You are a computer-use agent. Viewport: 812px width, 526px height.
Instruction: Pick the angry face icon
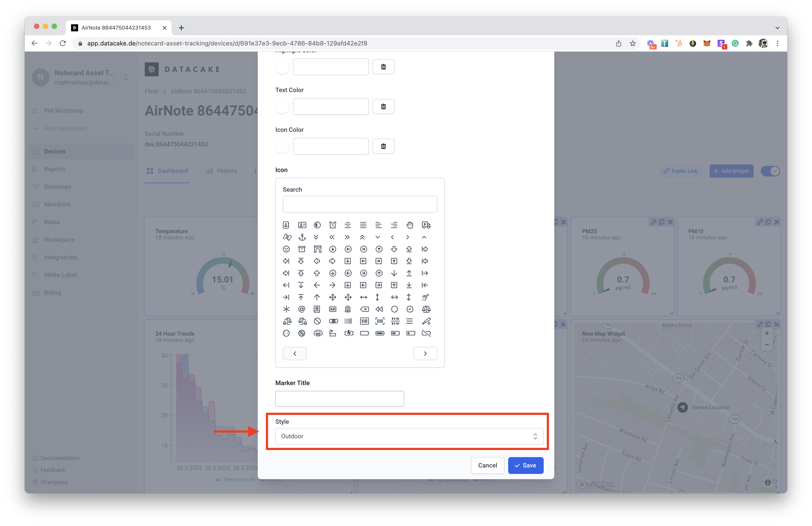point(286,249)
